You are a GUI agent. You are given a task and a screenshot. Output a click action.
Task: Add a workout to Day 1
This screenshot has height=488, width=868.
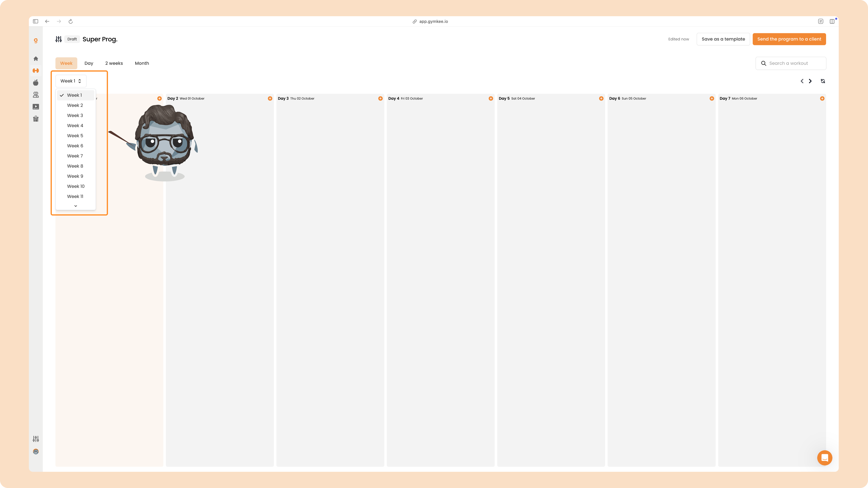(x=159, y=98)
